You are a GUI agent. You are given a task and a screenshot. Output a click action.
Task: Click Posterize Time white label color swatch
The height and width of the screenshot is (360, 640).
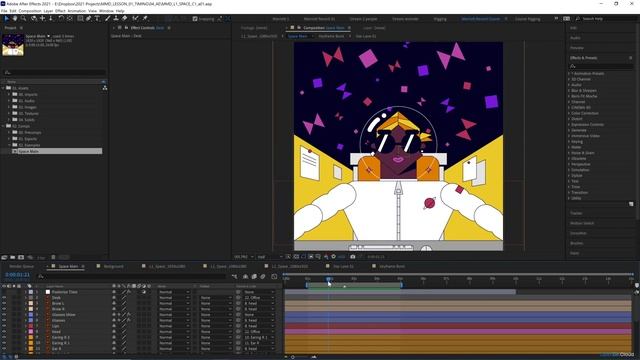pos(48,292)
